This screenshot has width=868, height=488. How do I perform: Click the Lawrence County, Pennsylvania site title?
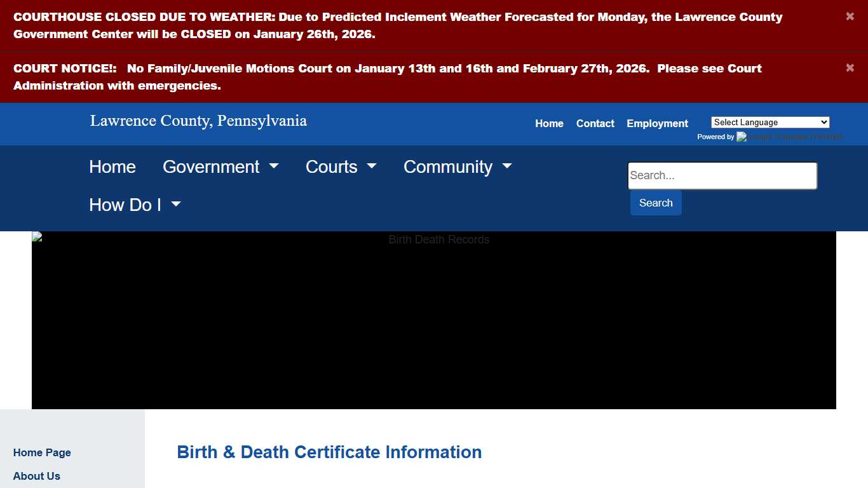coord(198,121)
